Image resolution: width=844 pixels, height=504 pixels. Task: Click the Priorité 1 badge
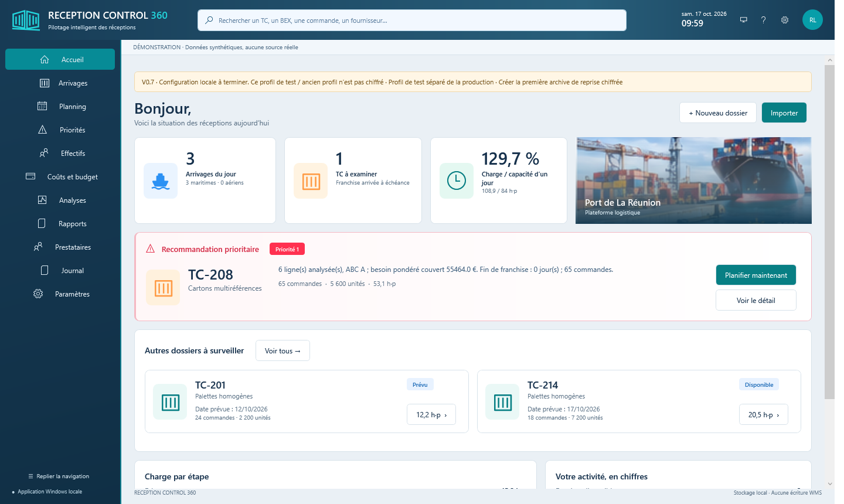[x=287, y=249]
